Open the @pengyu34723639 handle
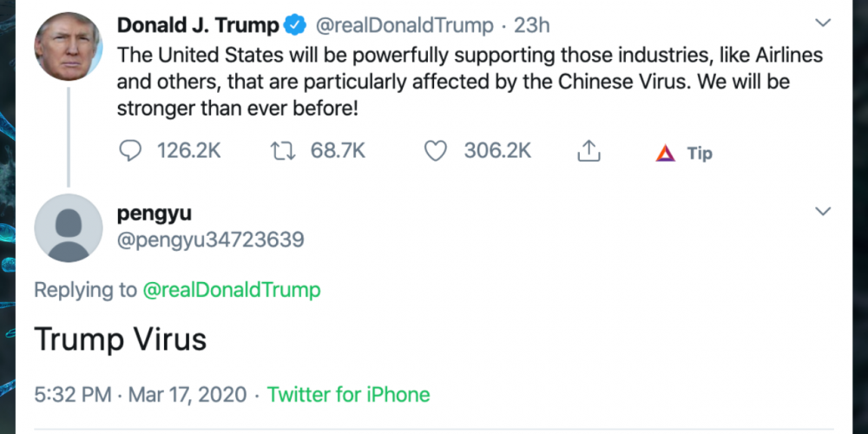The height and width of the screenshot is (434, 868). point(210,240)
